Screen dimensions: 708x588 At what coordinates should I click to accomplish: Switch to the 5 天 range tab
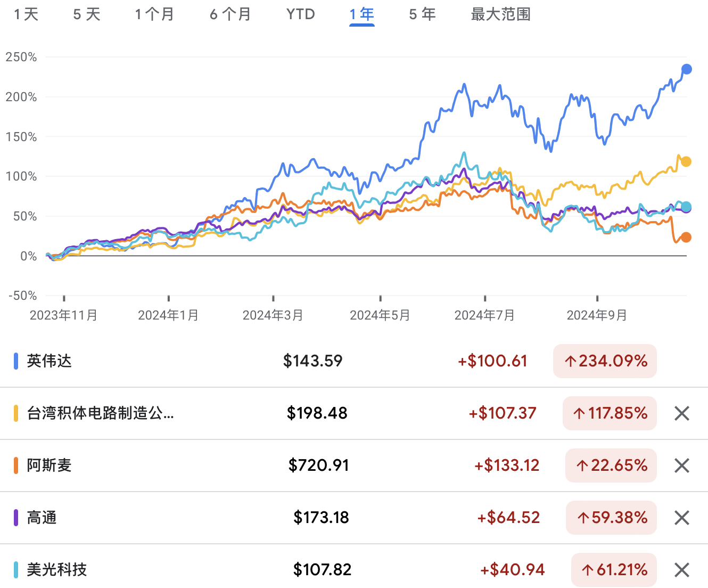click(x=87, y=14)
